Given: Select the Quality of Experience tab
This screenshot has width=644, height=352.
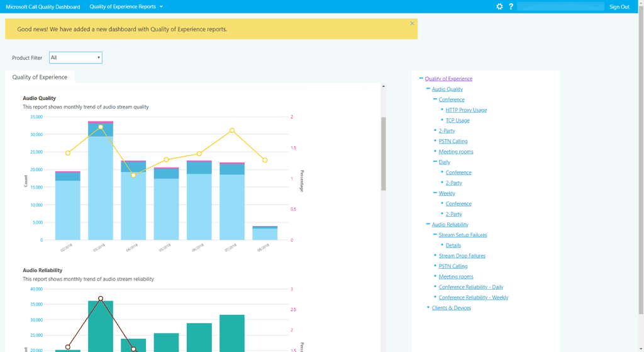Looking at the screenshot, I should (40, 77).
